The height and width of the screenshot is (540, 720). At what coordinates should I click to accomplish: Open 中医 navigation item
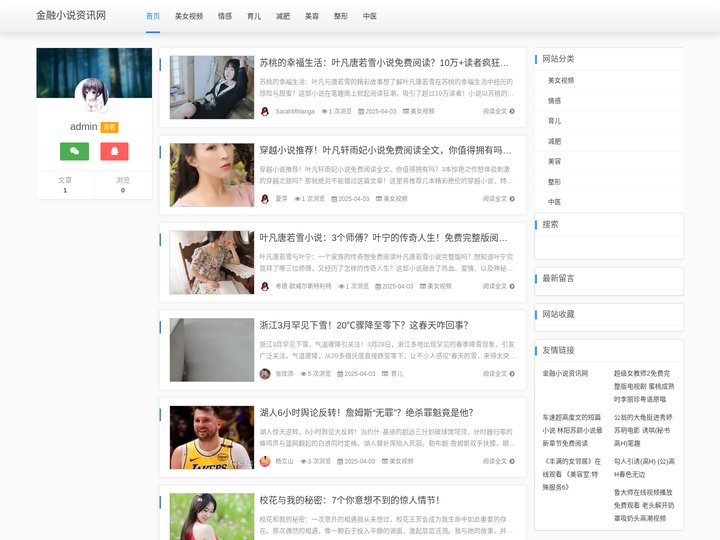(x=370, y=16)
